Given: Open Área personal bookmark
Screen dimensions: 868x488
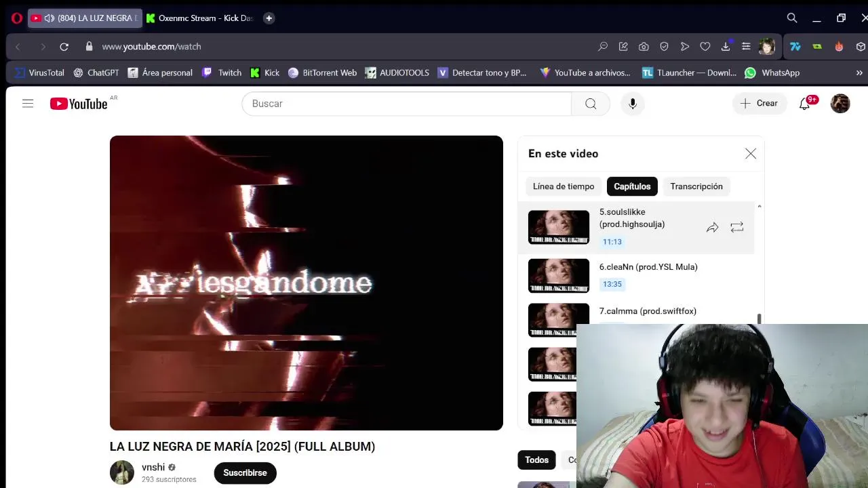Looking at the screenshot, I should [160, 73].
